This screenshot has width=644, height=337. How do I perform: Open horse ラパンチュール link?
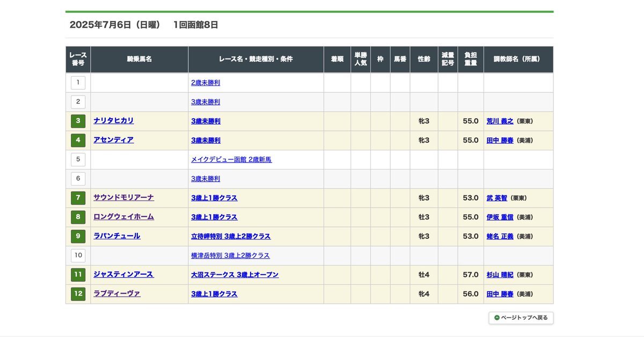pyautogui.click(x=117, y=236)
